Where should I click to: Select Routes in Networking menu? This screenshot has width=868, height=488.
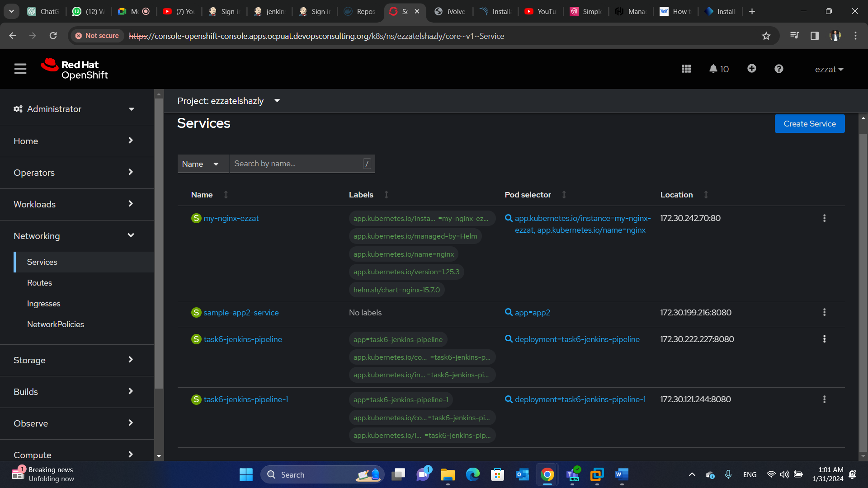pos(39,283)
